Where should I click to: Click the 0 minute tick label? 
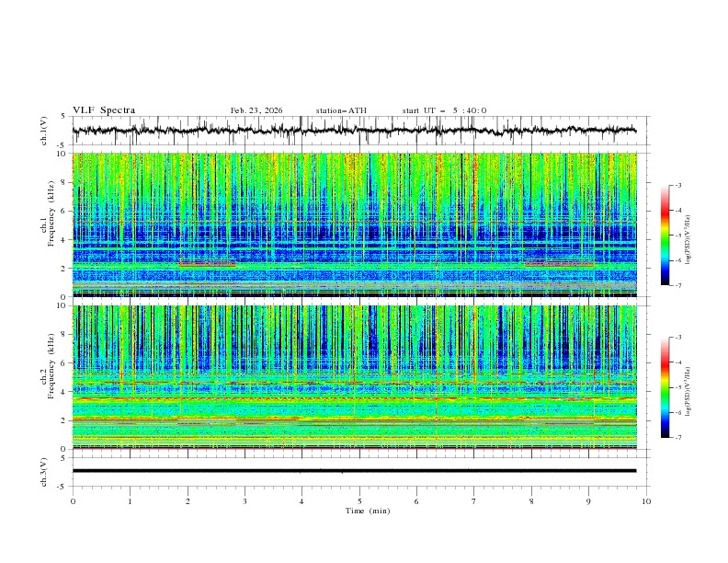(x=73, y=500)
